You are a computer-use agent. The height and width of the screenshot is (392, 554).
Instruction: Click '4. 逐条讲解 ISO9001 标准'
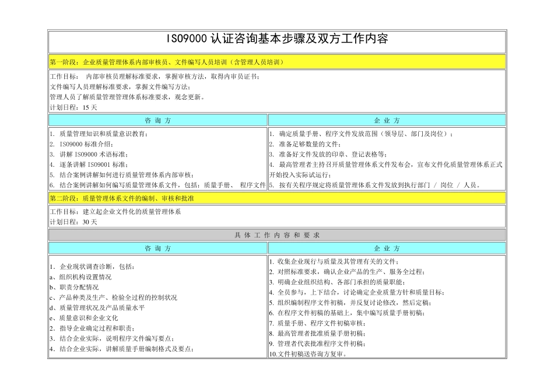click(89, 164)
